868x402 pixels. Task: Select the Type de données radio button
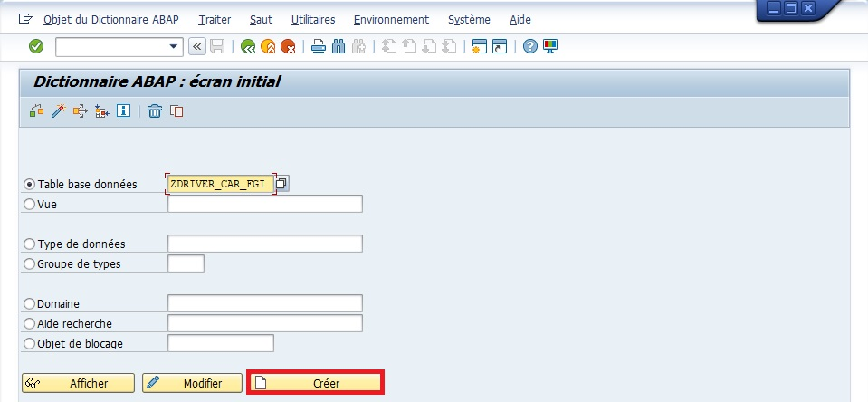(30, 244)
